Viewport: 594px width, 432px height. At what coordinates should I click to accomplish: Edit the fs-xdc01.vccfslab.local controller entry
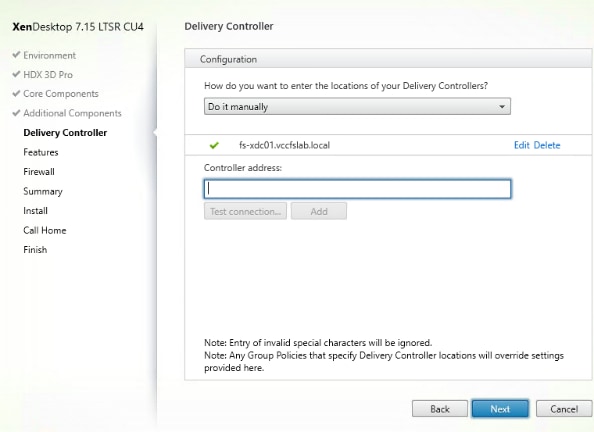coord(521,145)
